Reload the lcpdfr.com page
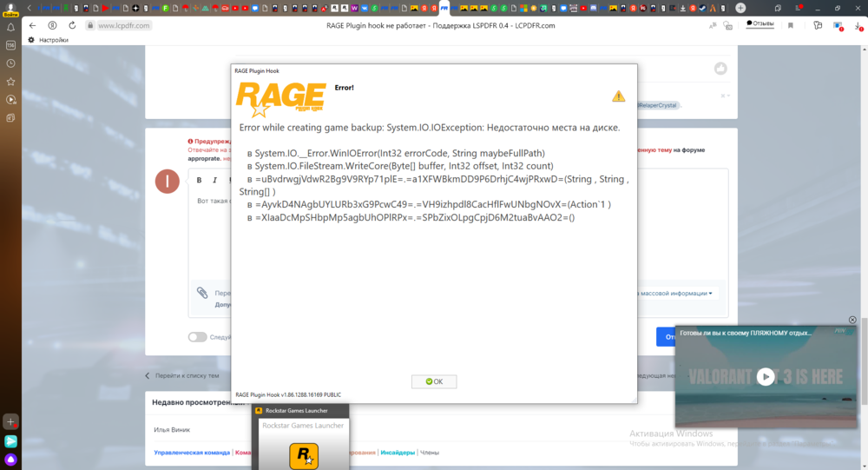This screenshot has width=868, height=470. click(72, 25)
